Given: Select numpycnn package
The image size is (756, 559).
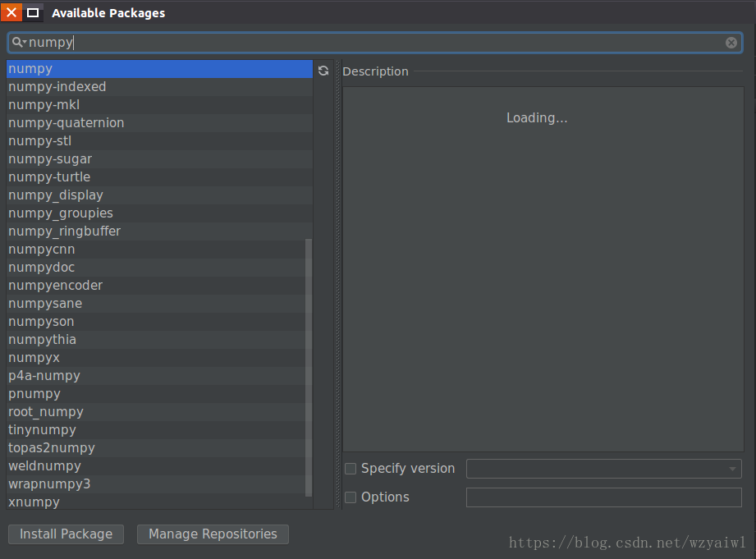Looking at the screenshot, I should pyautogui.click(x=156, y=250).
